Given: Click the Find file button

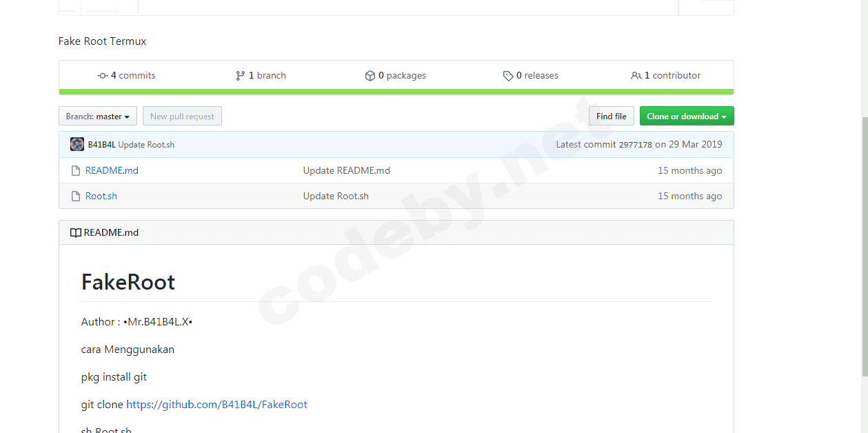Looking at the screenshot, I should point(612,117).
